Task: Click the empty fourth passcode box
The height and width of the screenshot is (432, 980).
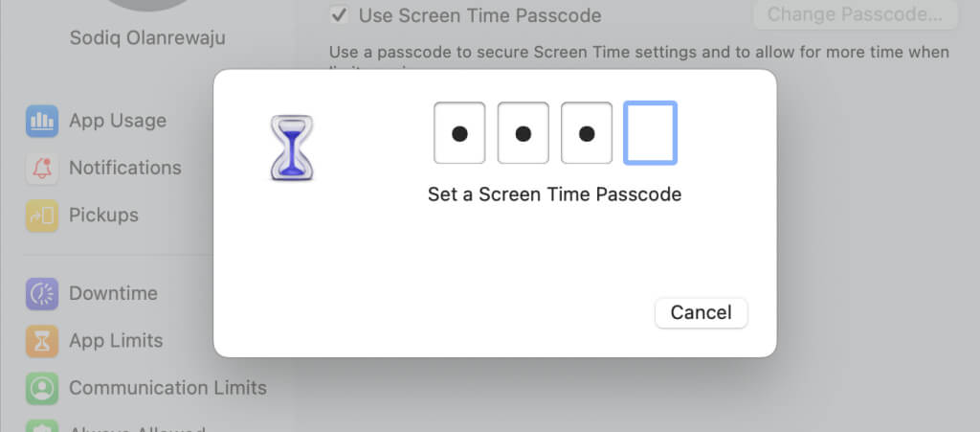Action: point(651,133)
